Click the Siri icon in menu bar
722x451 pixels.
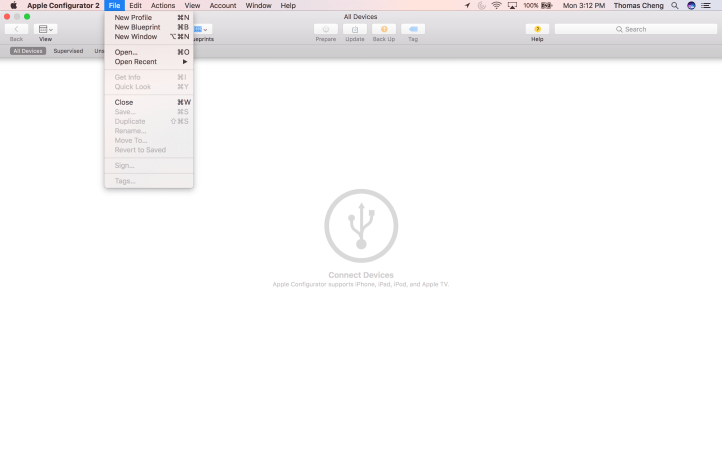[x=691, y=6]
